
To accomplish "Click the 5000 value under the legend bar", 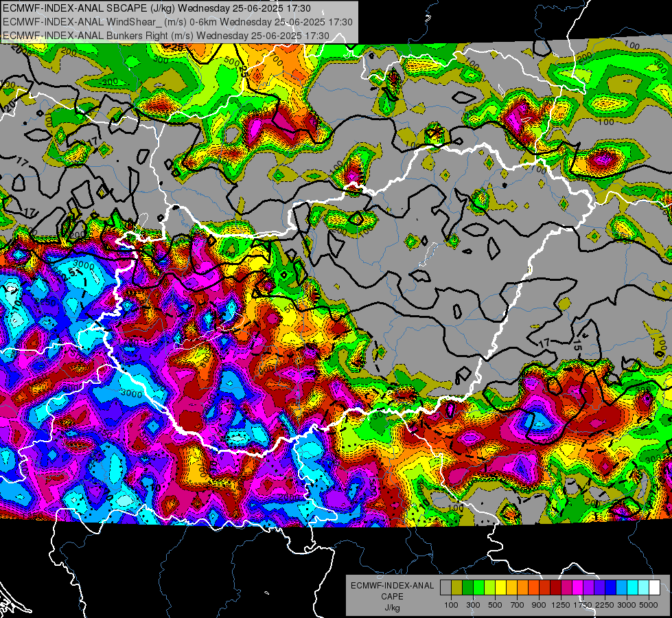I will pyautogui.click(x=649, y=605).
